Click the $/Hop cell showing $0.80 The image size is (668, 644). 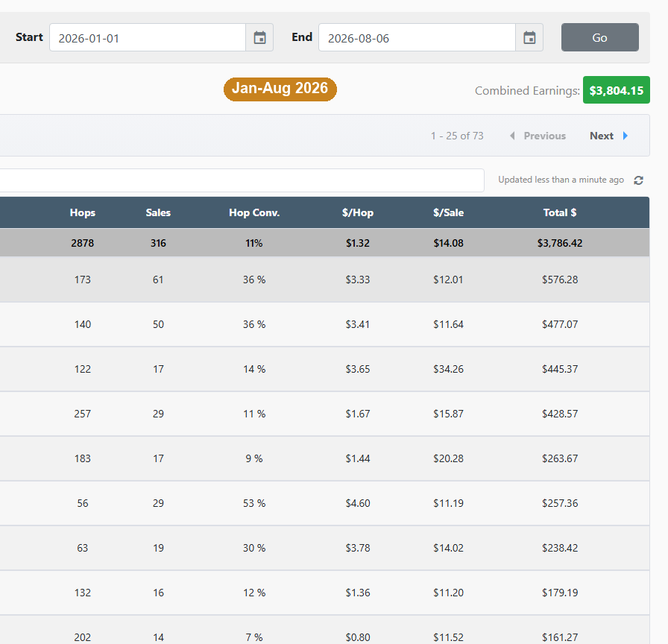[358, 637]
